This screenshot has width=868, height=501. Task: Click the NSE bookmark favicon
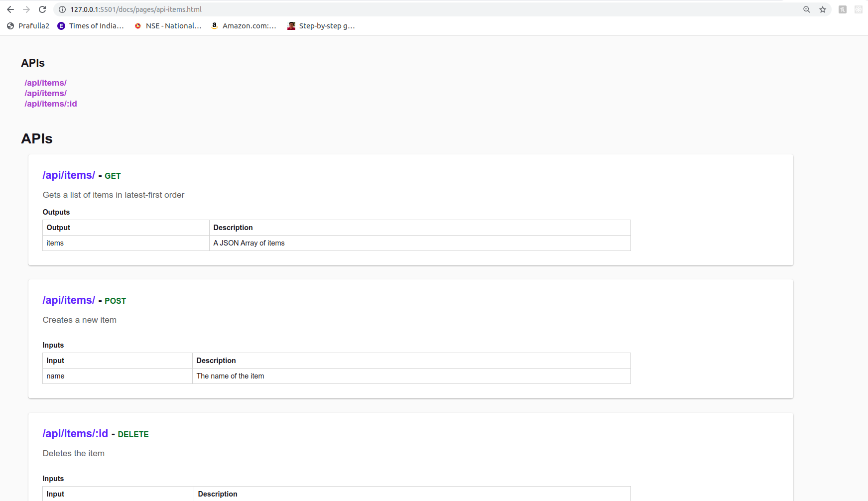(x=138, y=26)
